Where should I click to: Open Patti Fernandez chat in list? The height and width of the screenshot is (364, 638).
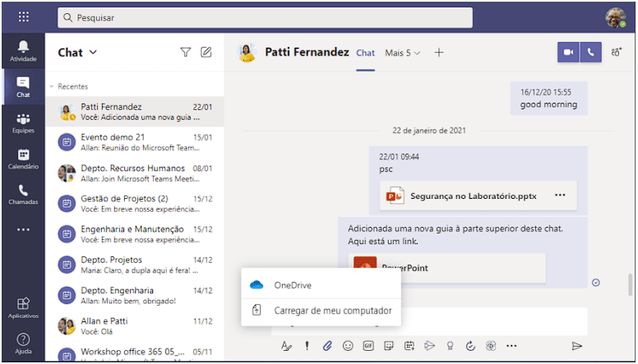135,112
